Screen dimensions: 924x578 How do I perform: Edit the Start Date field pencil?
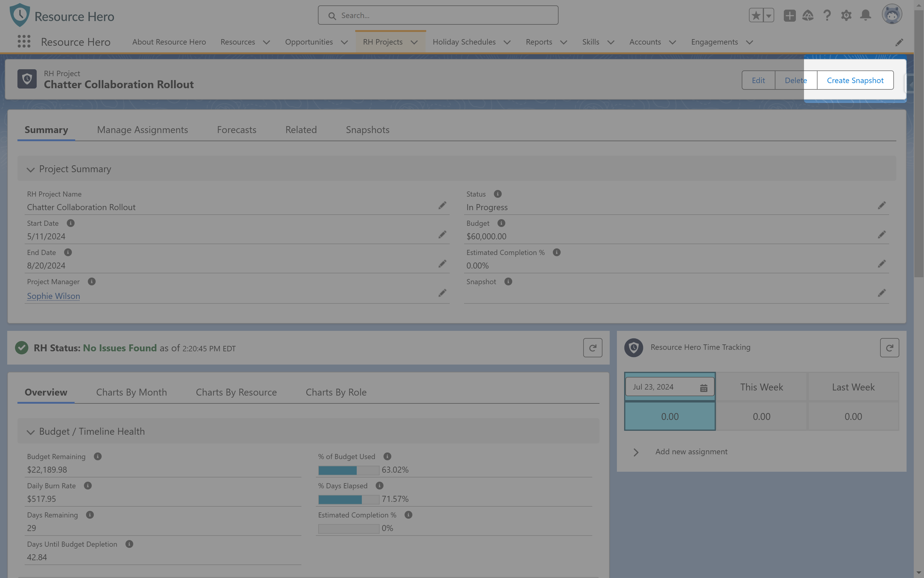coord(442,235)
